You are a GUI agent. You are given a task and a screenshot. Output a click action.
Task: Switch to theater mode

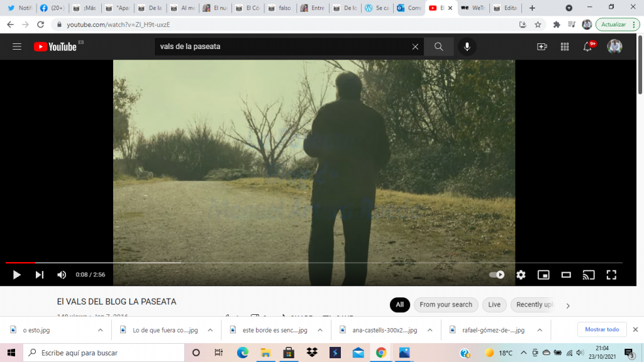click(x=566, y=275)
